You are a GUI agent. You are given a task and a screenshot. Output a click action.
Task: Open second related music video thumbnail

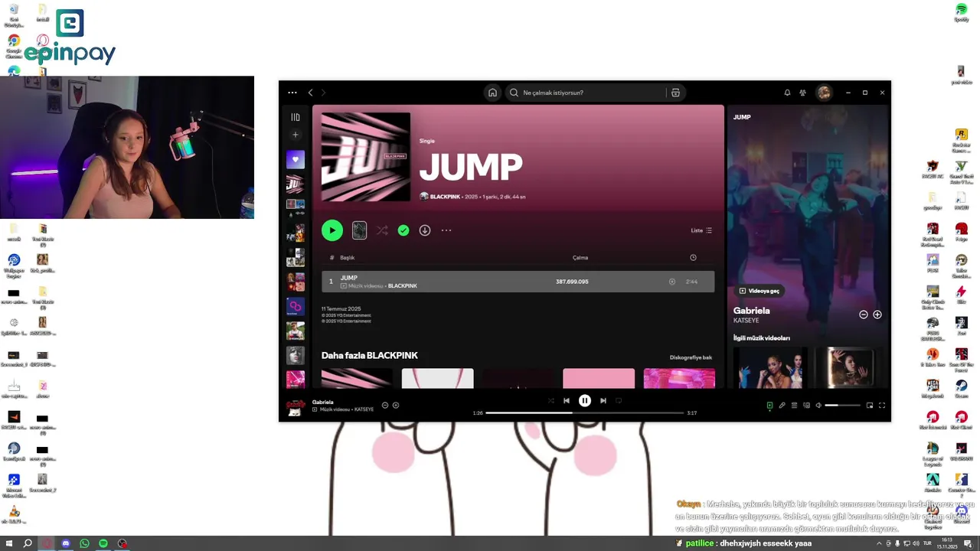coord(848,368)
